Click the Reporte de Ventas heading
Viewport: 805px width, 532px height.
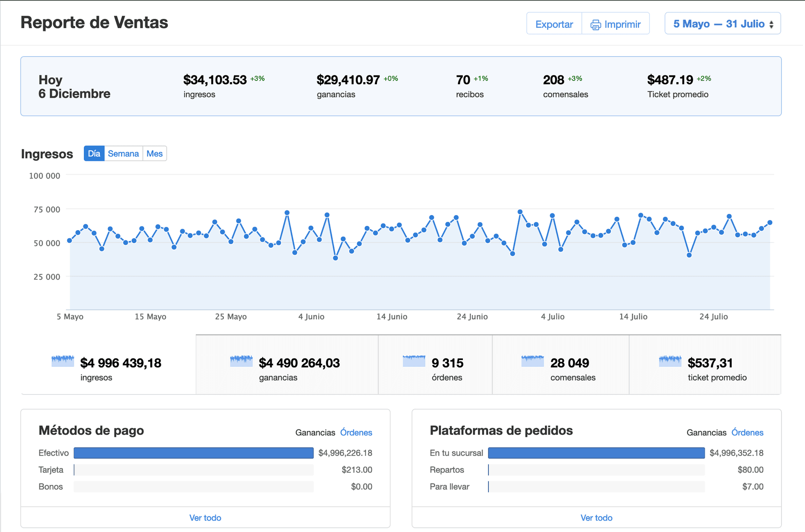point(94,23)
